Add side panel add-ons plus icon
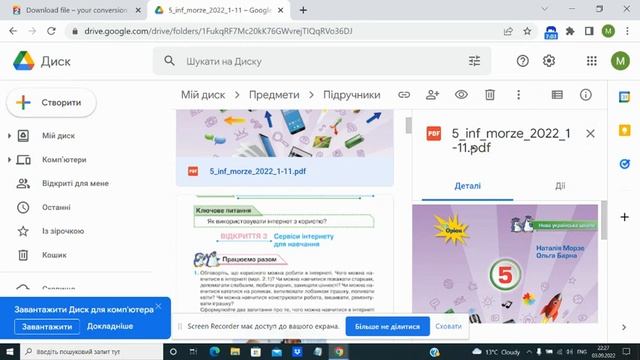This screenshot has height=360, width=640. 624,217
